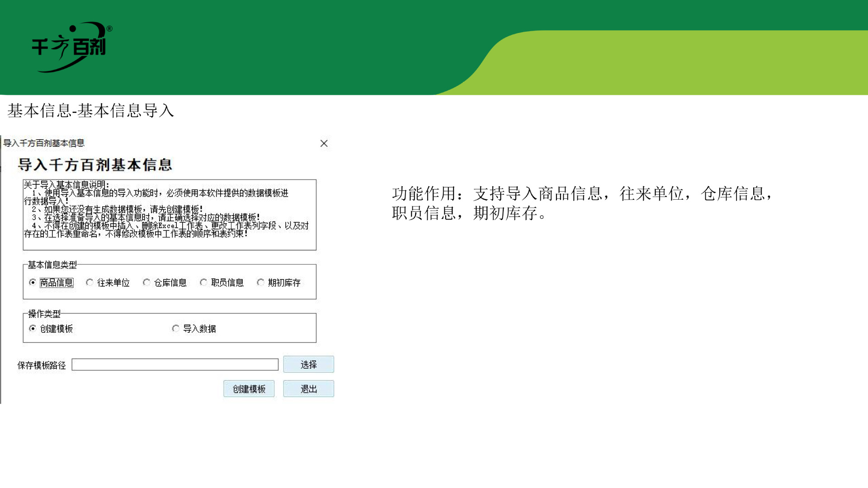Click inside the 保存模板路径 input field
Image resolution: width=868 pixels, height=488 pixels.
175,365
